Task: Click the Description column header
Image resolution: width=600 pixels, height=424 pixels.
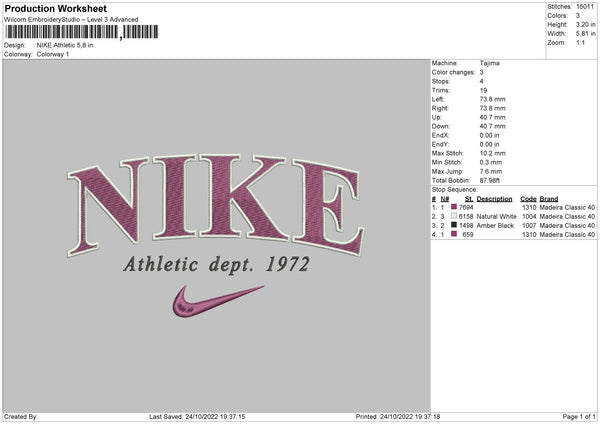Action: 494,199
